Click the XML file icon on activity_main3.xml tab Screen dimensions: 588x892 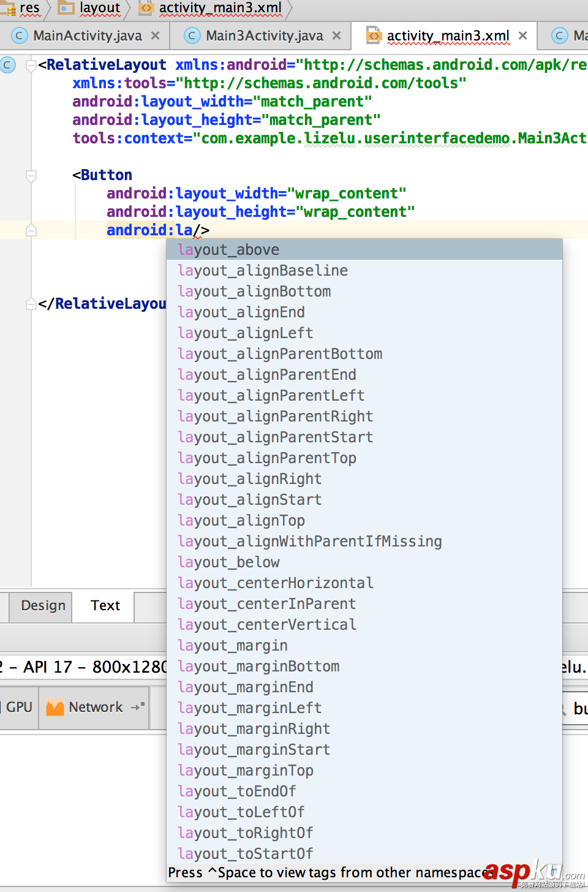point(374,36)
